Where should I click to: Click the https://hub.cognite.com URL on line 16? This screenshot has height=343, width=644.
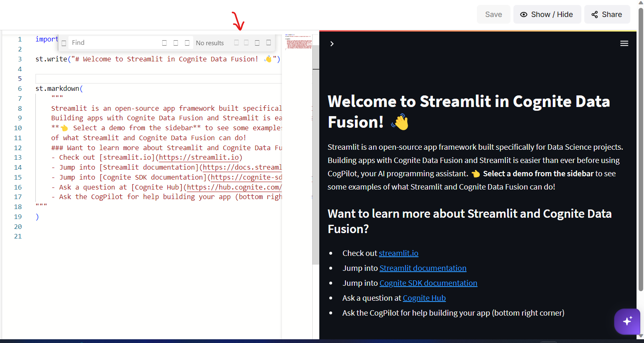(x=234, y=187)
